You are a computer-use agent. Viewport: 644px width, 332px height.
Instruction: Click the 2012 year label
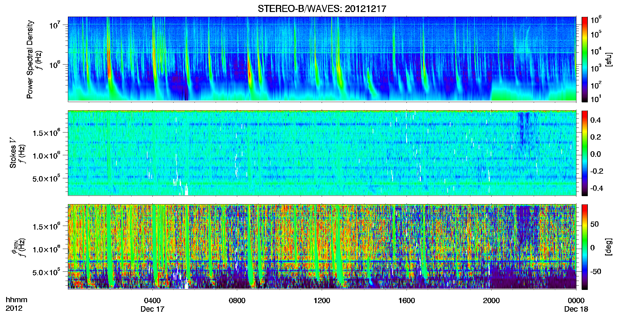(14, 308)
